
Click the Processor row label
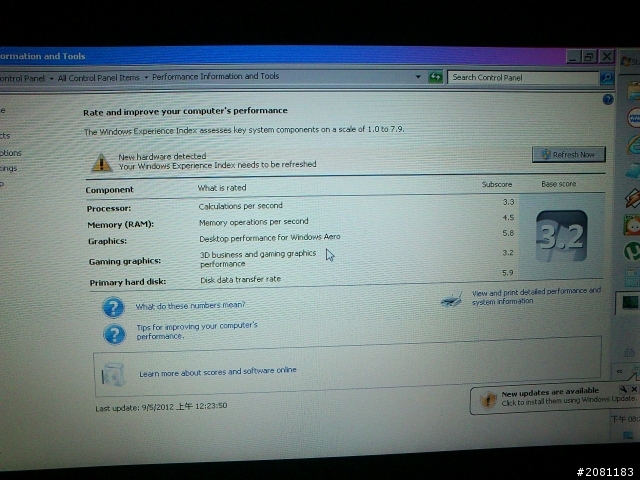coord(109,209)
